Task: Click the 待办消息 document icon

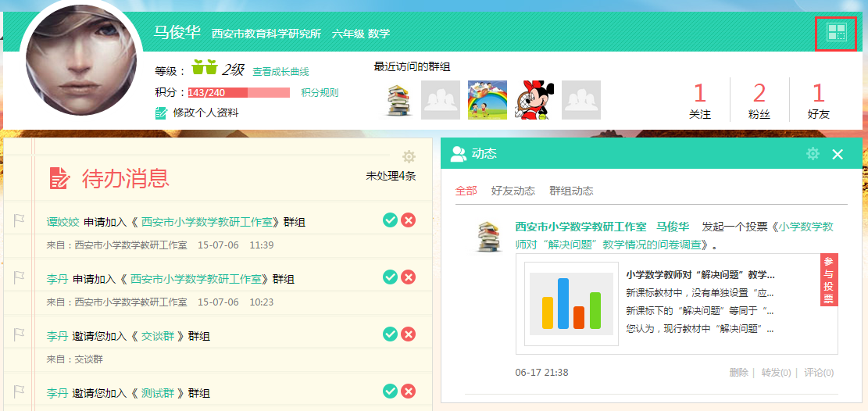Action: (60, 178)
